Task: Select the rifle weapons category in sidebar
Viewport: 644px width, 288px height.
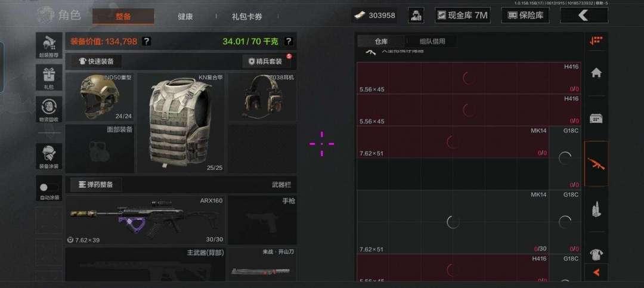Action: (x=596, y=164)
